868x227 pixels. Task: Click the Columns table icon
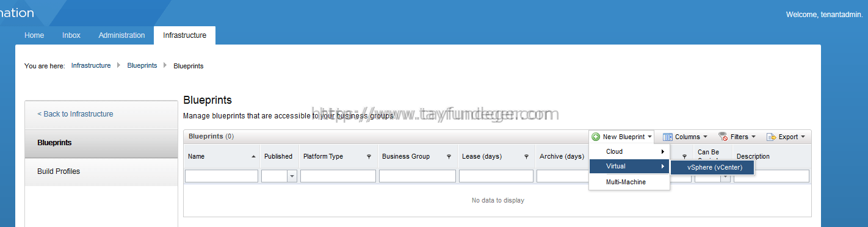668,137
